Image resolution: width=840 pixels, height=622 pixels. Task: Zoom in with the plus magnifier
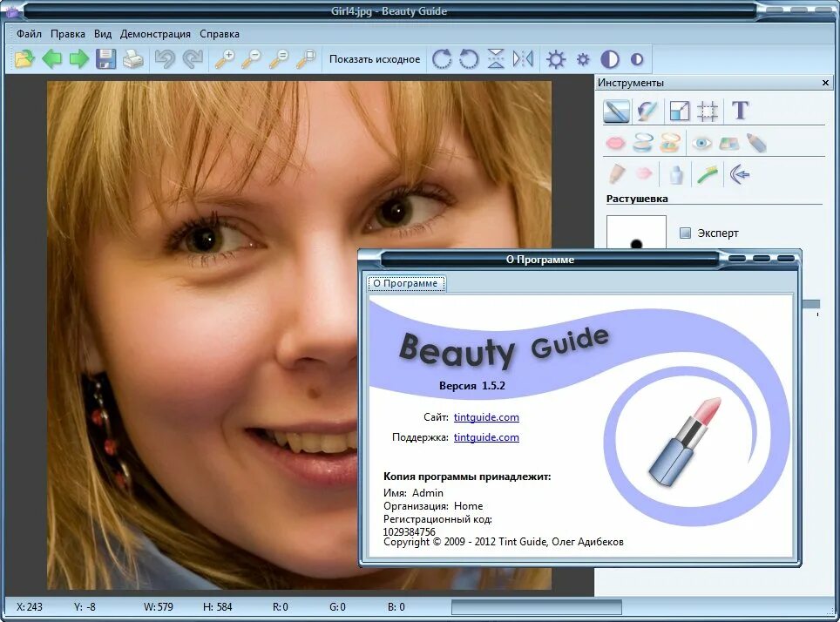click(225, 59)
